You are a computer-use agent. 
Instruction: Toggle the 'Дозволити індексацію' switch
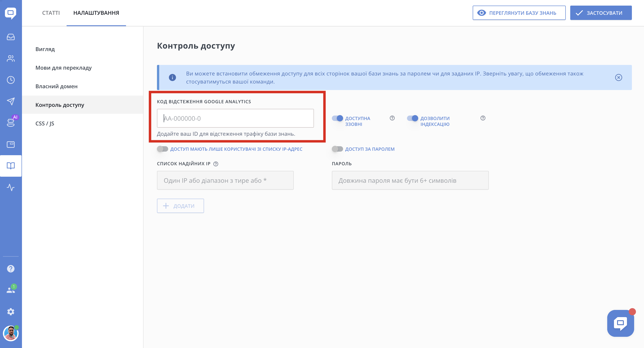click(x=412, y=118)
